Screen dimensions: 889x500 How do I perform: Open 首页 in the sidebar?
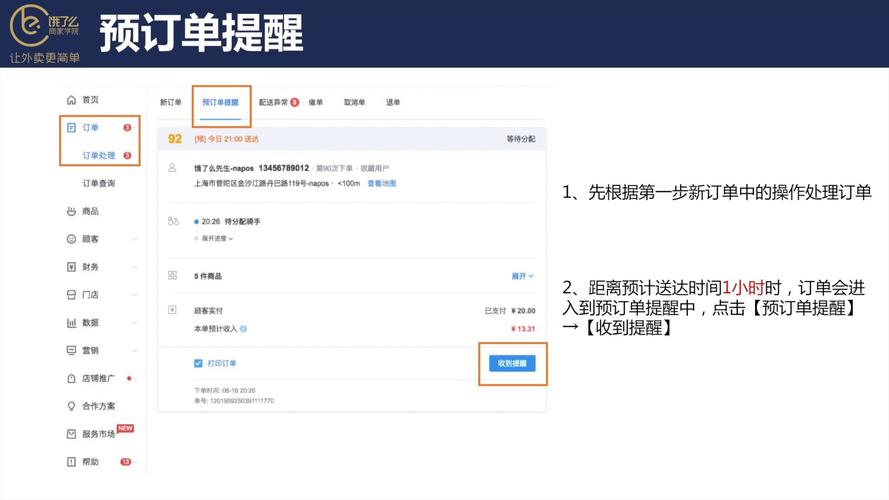point(90,100)
